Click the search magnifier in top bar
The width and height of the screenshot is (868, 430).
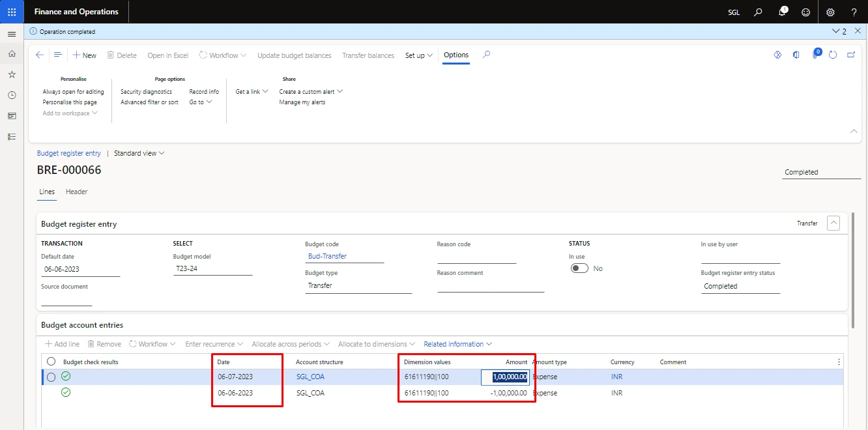758,12
